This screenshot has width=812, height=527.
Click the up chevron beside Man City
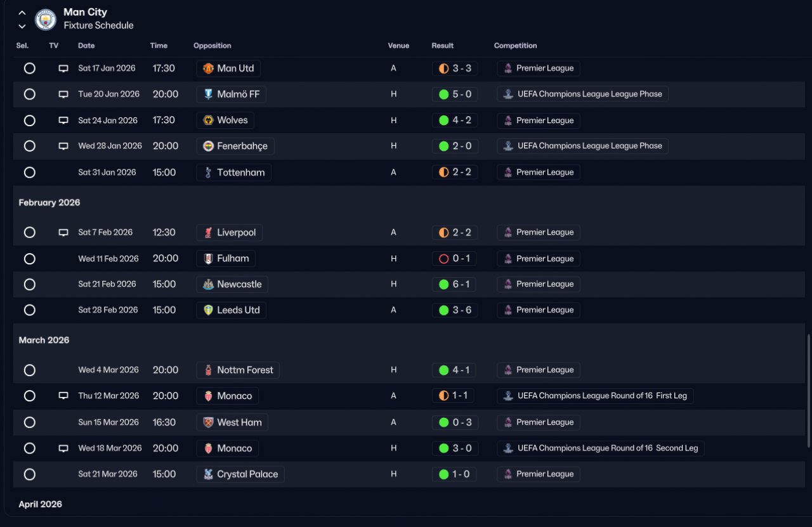click(22, 13)
